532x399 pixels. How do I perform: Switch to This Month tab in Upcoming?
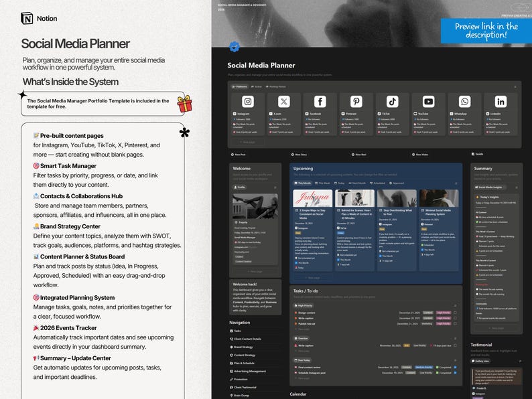(x=302, y=183)
